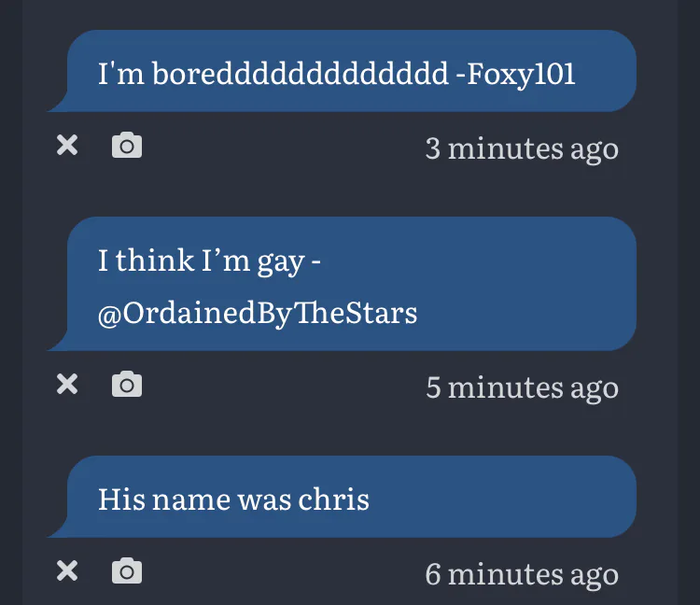The width and height of the screenshot is (700, 605).
Task: Select the "I'm boredddddddddddd" message bubble
Action: [x=342, y=71]
